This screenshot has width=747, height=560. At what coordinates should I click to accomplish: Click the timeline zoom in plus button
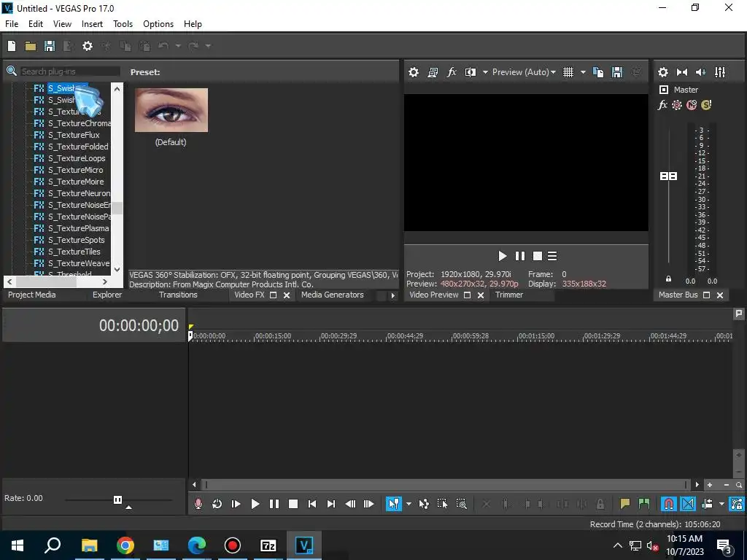tap(710, 485)
